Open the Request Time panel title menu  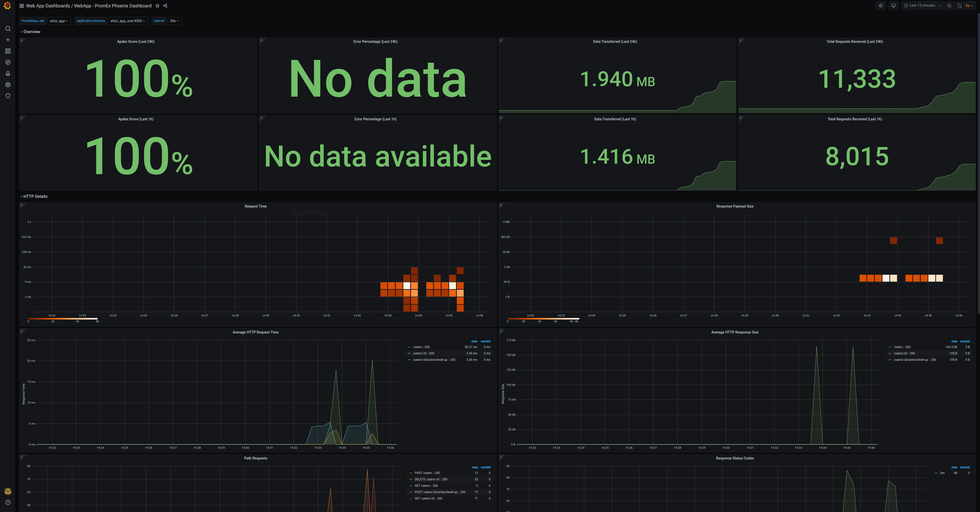click(x=255, y=206)
